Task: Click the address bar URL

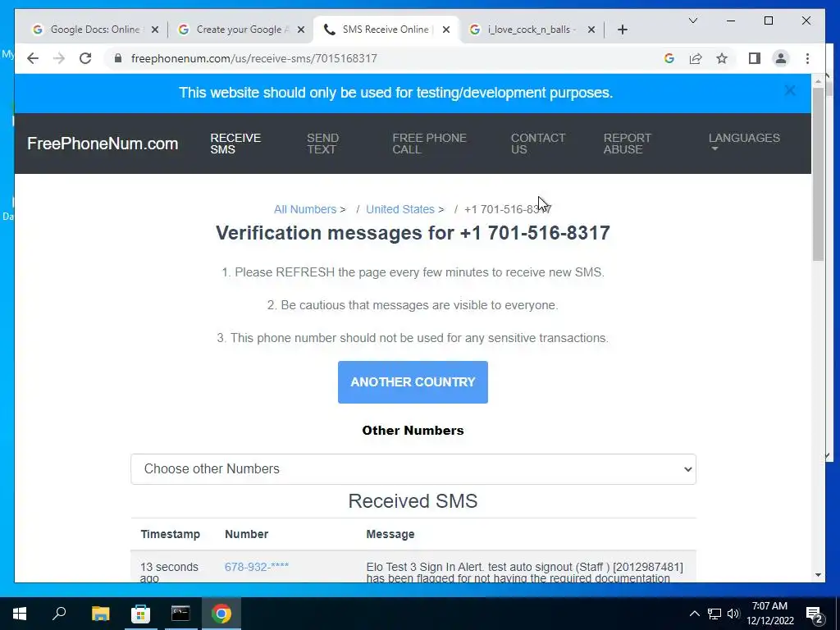Action: (254, 58)
